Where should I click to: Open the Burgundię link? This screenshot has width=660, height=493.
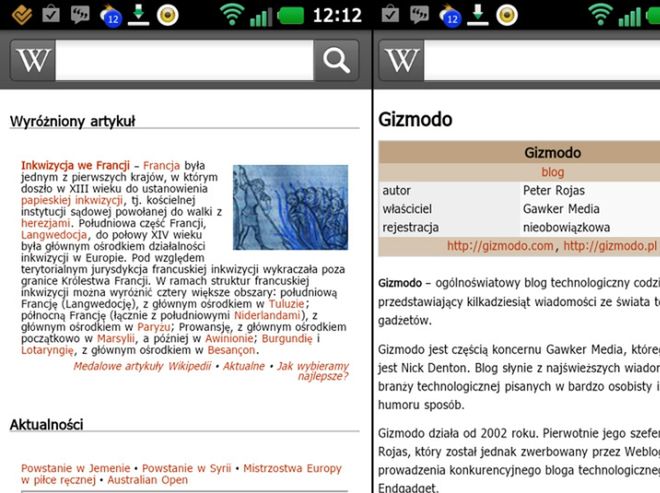tap(287, 338)
